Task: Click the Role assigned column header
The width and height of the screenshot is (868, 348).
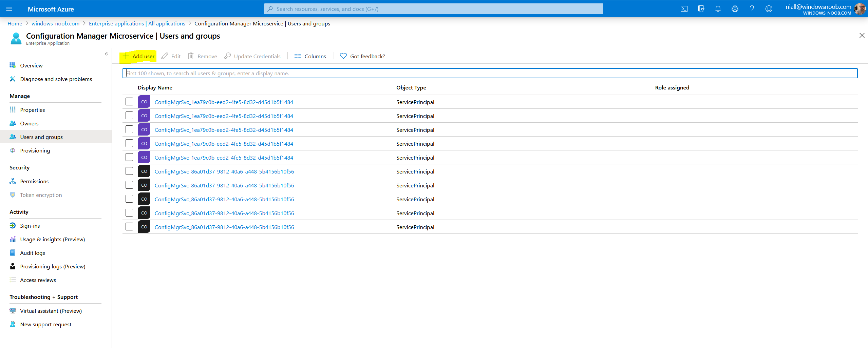Action: (x=672, y=87)
